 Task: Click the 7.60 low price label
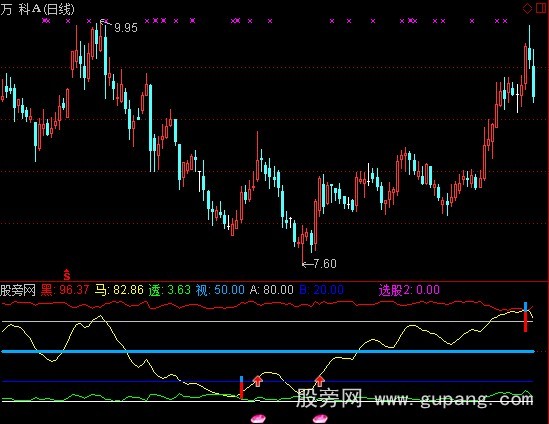(325, 263)
